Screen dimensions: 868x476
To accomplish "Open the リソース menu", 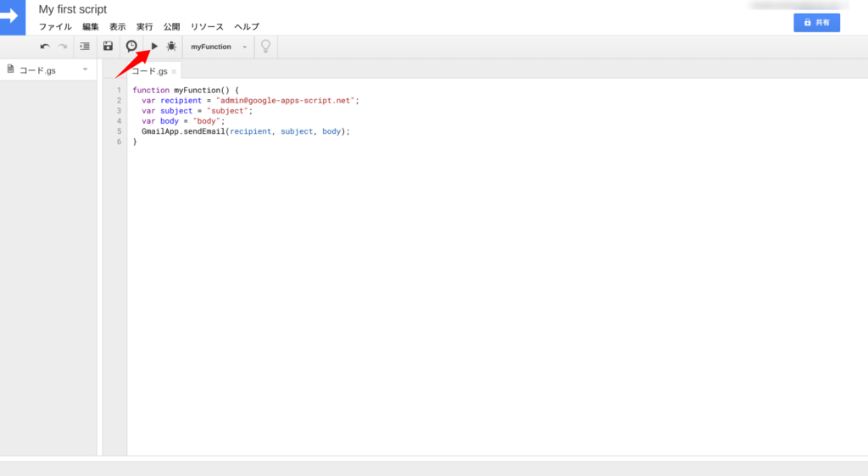I will pos(208,27).
